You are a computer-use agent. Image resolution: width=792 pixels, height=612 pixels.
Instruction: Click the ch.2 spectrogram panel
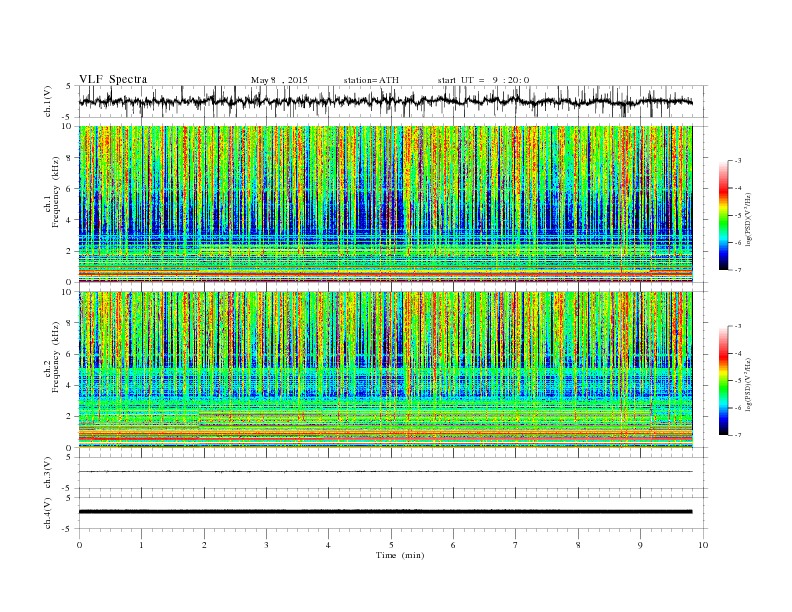(x=386, y=370)
